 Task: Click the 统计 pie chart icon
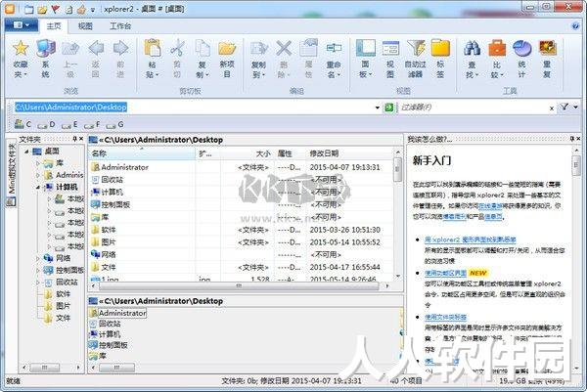pyautogui.click(x=521, y=49)
